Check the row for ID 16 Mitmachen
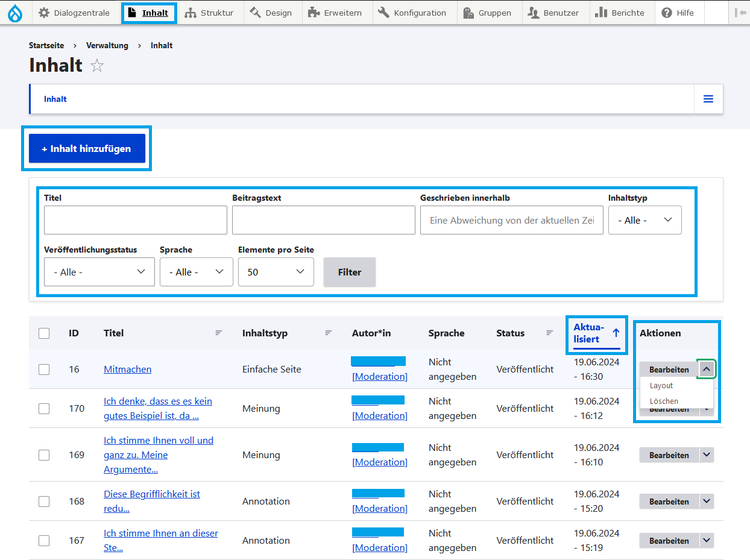750x560 pixels. (x=44, y=370)
